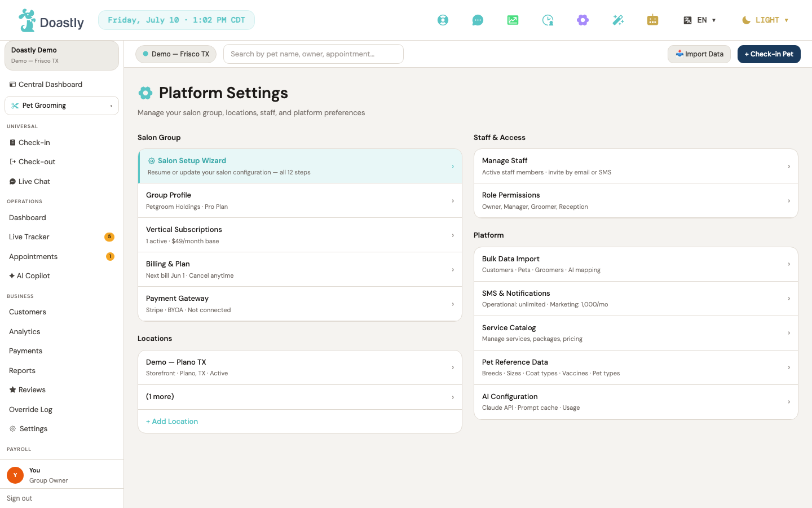Click the Live Tracker badge showing 5
Screen dimensions: 812x508
click(109, 237)
